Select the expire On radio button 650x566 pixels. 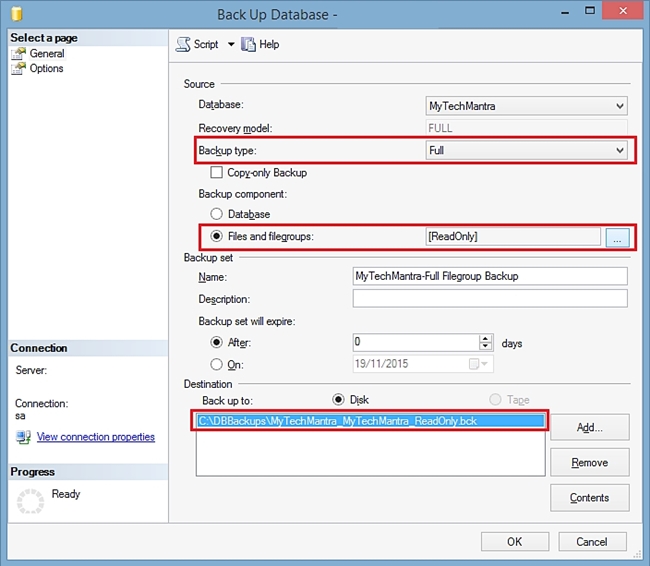point(216,364)
